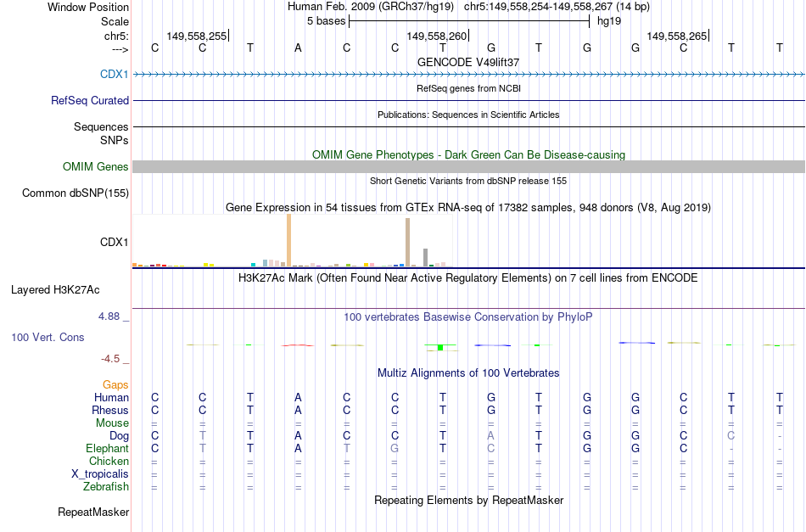Image resolution: width=806 pixels, height=532 pixels.
Task: Click the red mark in the PhyloP conservation track
Action: pos(298,345)
